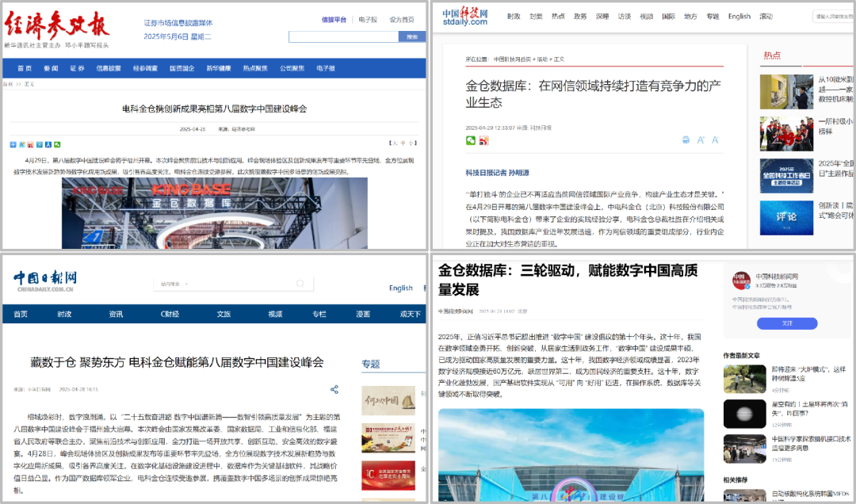Screen dimensions: 856x504
Task: Open 即将迎来火炉模式 article thumbnail
Action: pyautogui.click(x=744, y=379)
